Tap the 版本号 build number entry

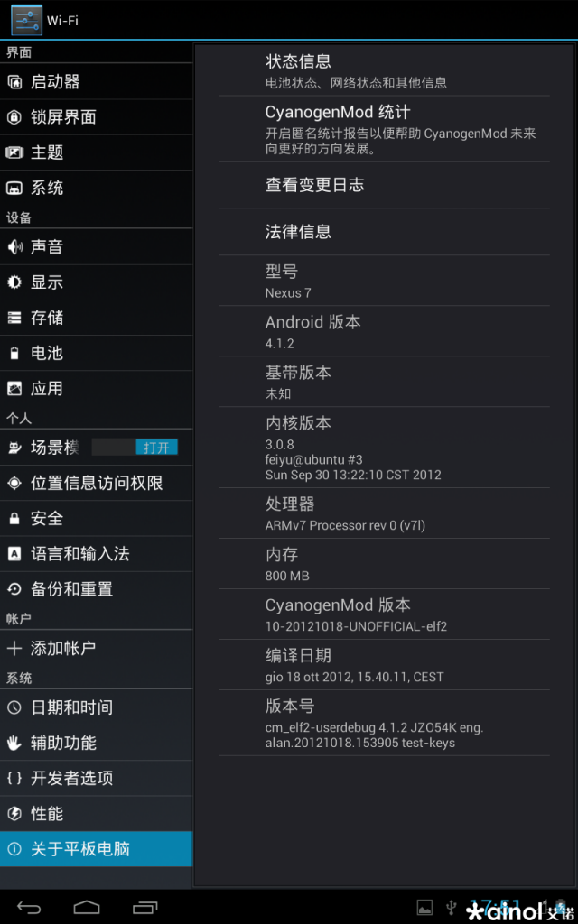click(x=384, y=723)
